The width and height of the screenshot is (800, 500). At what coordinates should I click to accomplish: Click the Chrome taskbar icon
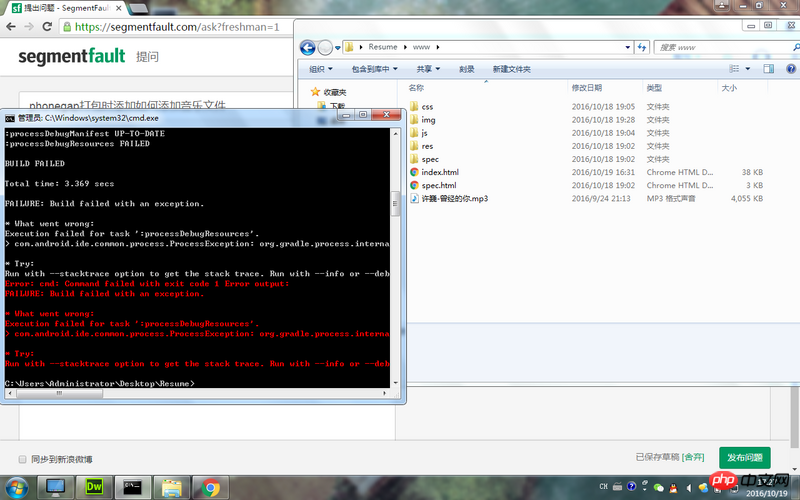point(211,487)
